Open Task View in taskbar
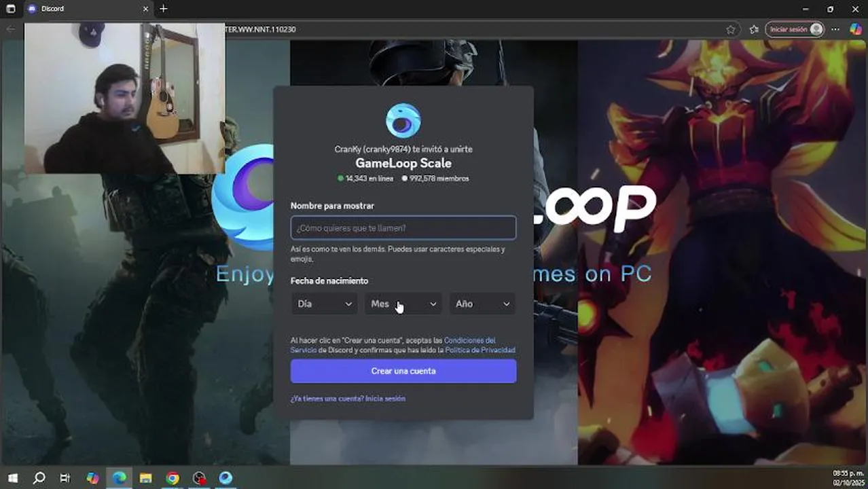The image size is (868, 489). (65, 478)
